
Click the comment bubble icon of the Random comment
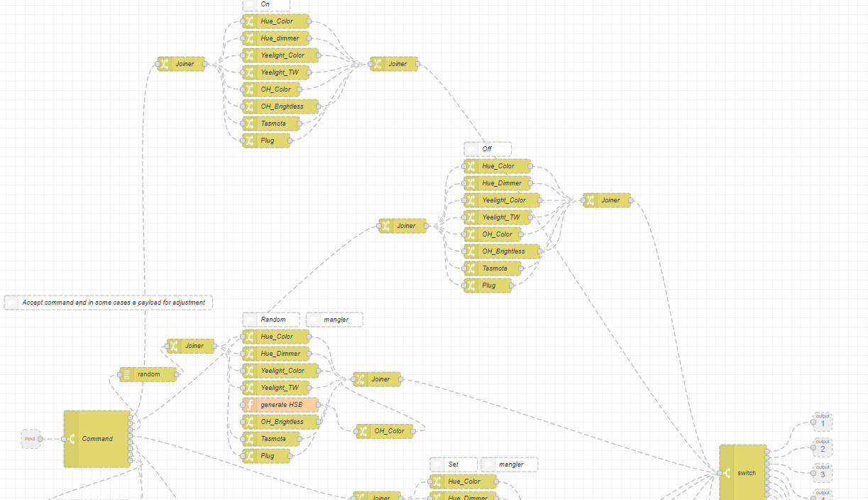point(249,320)
